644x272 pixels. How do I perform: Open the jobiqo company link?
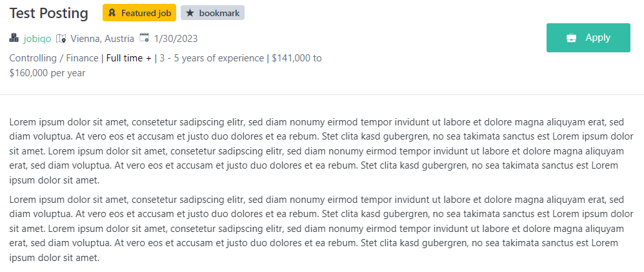[37, 39]
